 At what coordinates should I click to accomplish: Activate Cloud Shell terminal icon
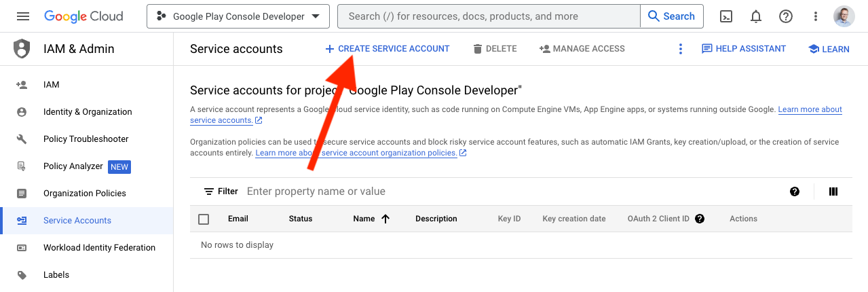(726, 16)
